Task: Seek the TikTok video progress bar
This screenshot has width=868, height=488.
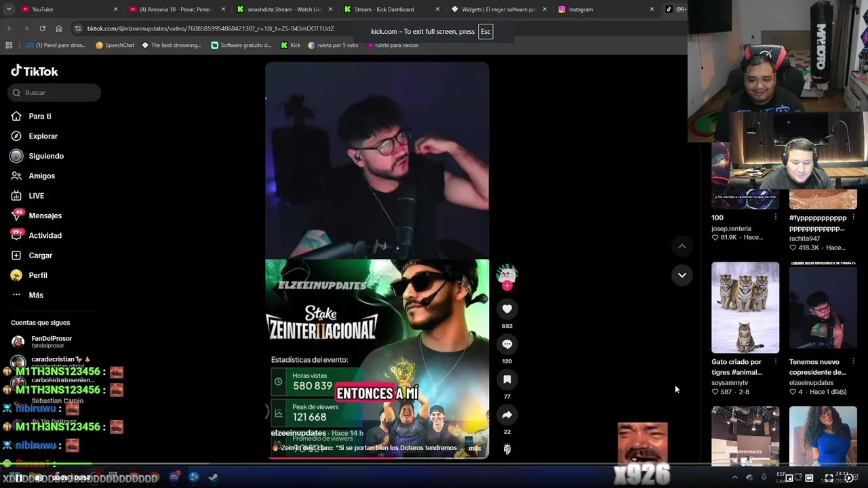Action: (377, 457)
